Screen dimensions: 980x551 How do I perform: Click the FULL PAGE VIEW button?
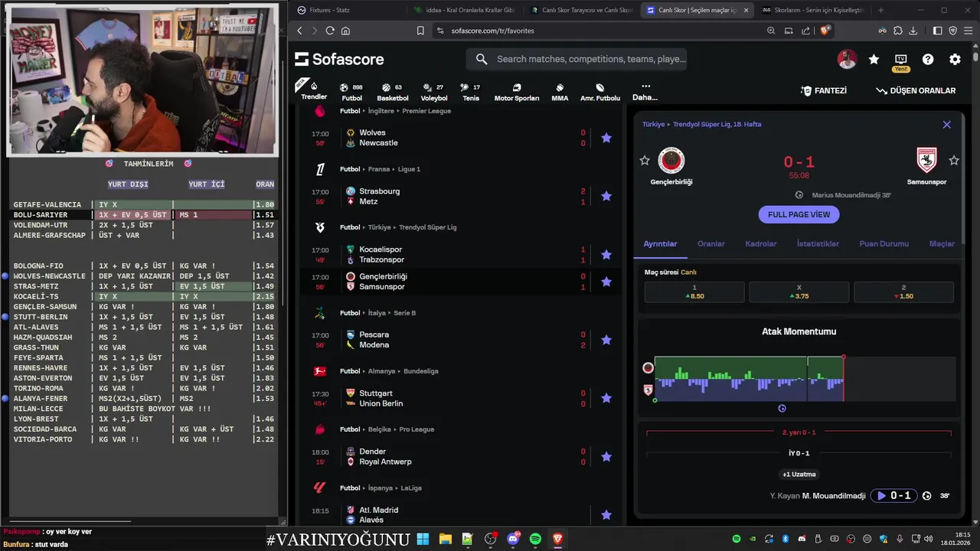799,214
